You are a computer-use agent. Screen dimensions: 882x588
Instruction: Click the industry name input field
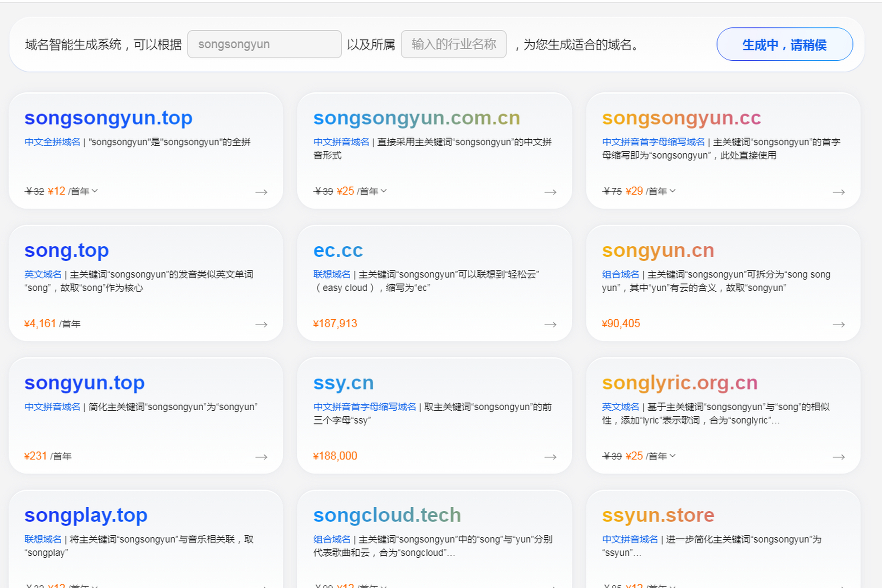[453, 44]
